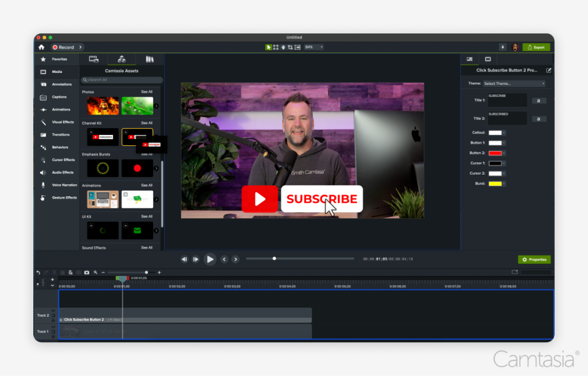Open the Button 2 color dropdown arrow
The height and width of the screenshot is (376, 588).
[x=504, y=153]
